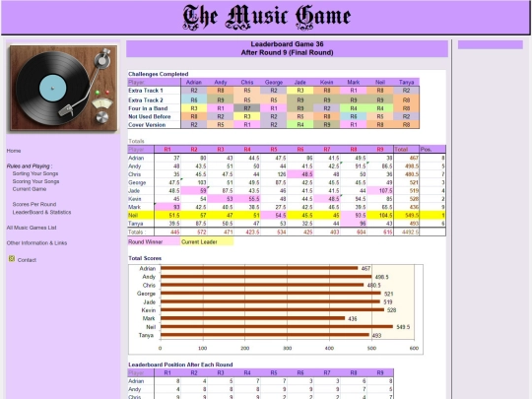
Task: Click the Round Winner pink legend swatch
Action: click(x=154, y=242)
